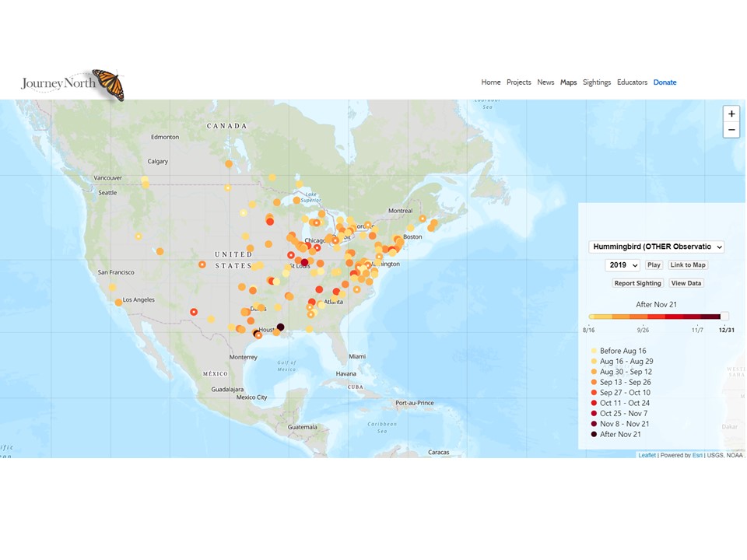This screenshot has height=560, width=747.
Task: Click the date slider handle at 12/31
Action: point(724,316)
